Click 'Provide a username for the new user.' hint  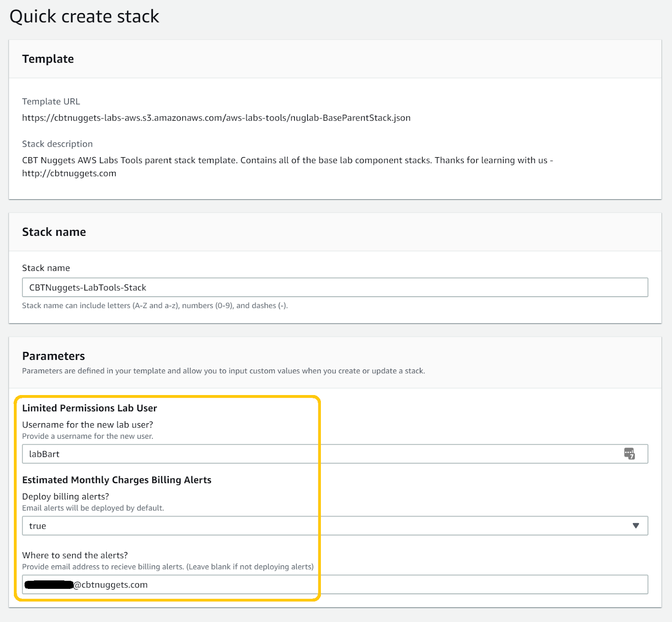88,436
